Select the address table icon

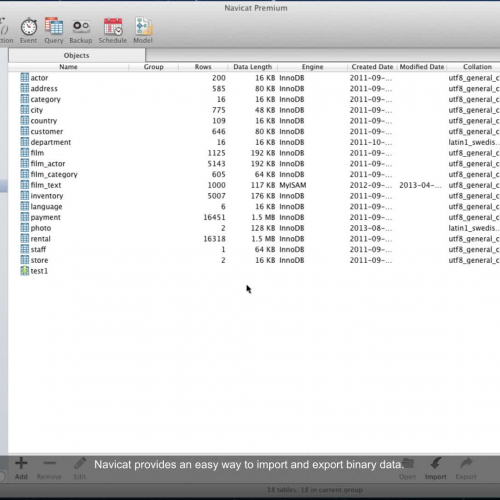click(25, 88)
